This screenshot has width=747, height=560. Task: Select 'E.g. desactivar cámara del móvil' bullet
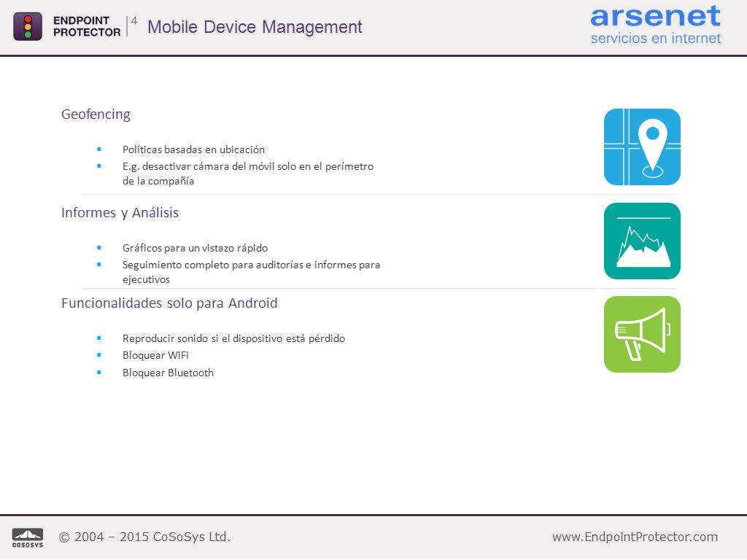[x=248, y=174]
